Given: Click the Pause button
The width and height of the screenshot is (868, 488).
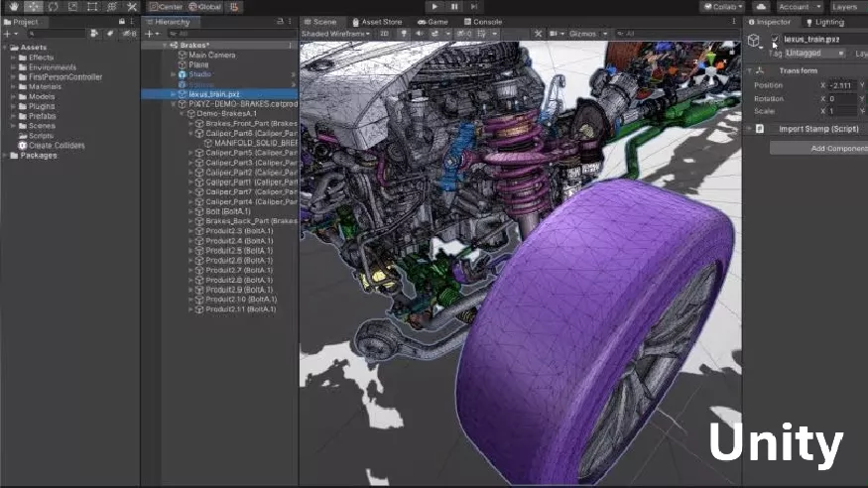Looking at the screenshot, I should tap(454, 7).
